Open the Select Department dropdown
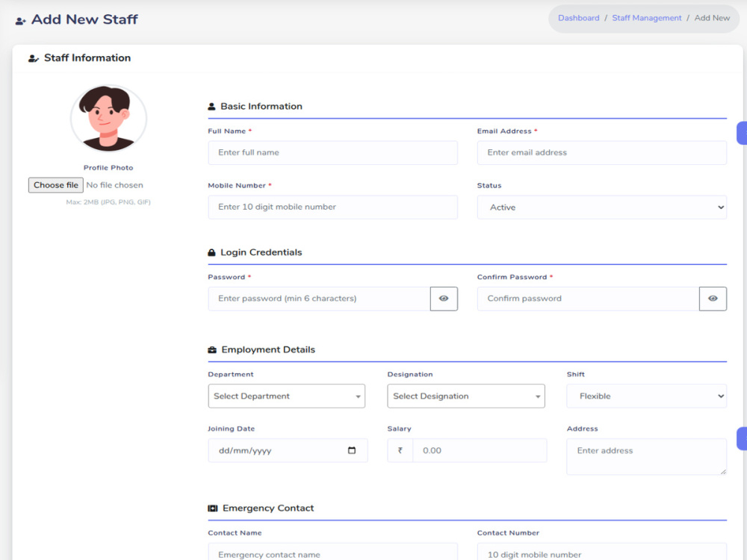The height and width of the screenshot is (560, 747). [287, 396]
